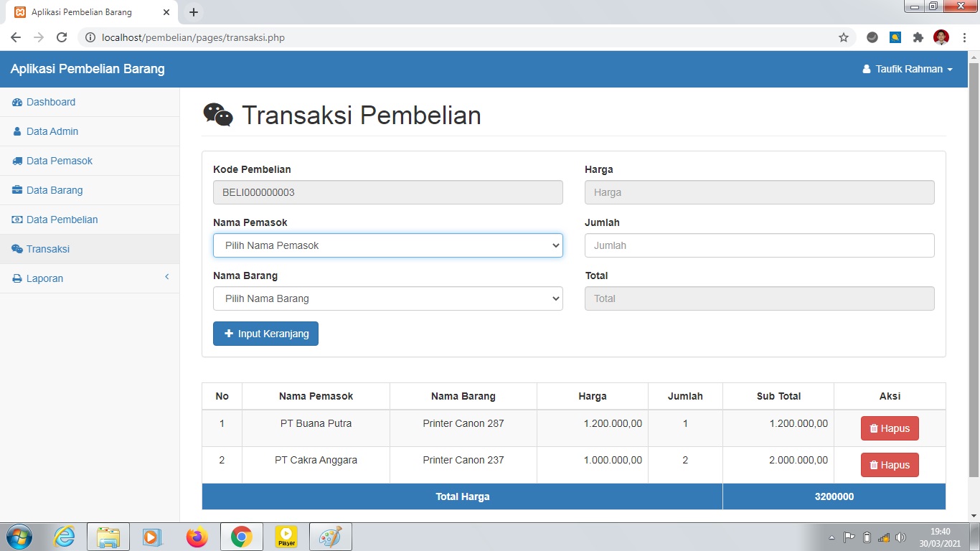Collapse the Laporan submenu chevron

coord(167,278)
